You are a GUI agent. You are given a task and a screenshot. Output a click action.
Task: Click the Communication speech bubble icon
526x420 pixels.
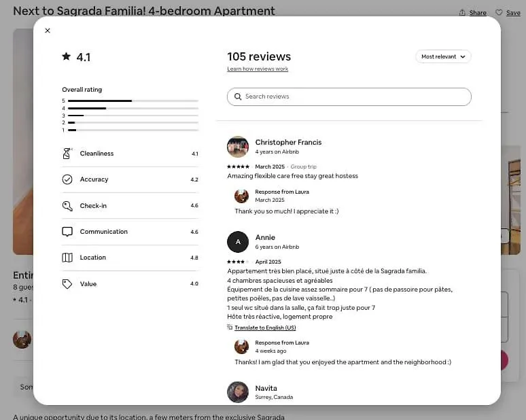tap(67, 232)
